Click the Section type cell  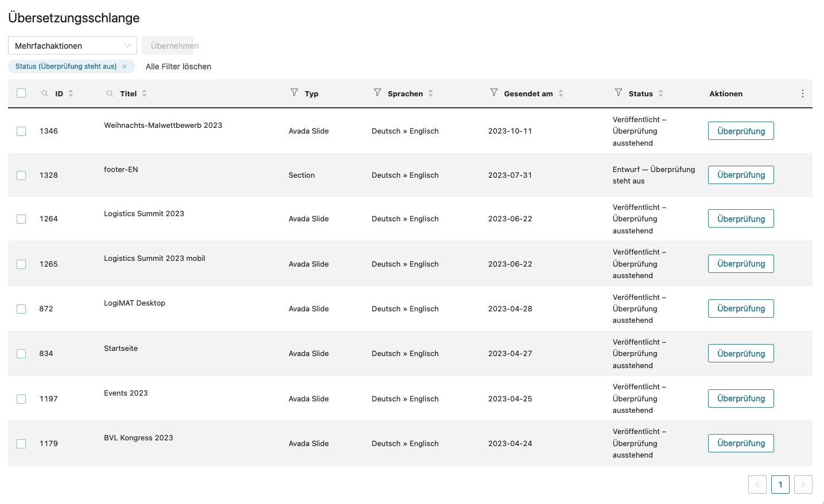pyautogui.click(x=302, y=175)
